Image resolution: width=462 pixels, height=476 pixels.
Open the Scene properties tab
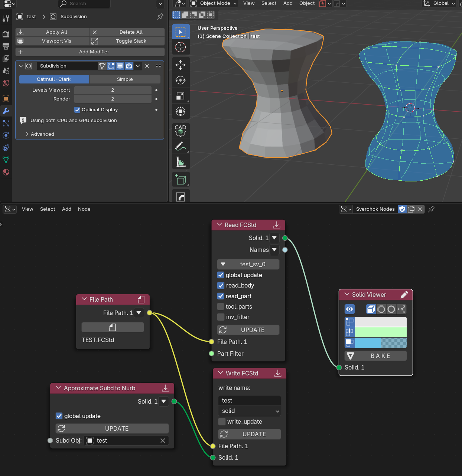(x=6, y=70)
